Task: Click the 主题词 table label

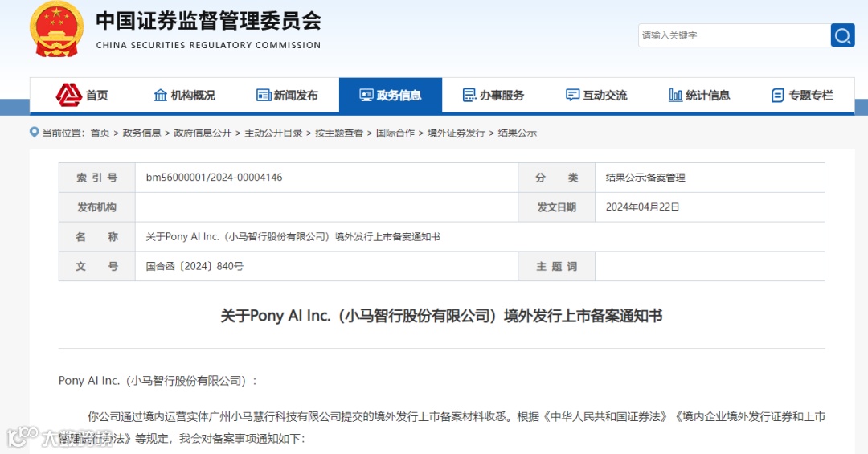Action: click(x=556, y=266)
